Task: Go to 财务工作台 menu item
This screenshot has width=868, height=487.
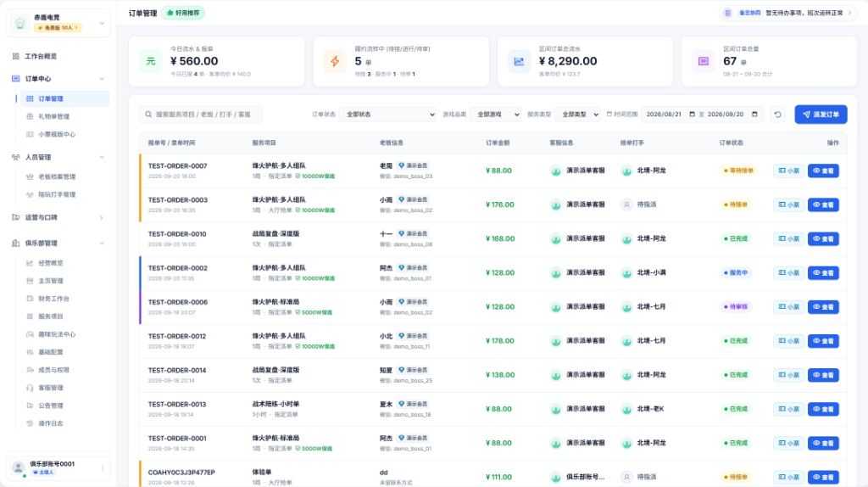Action: pyautogui.click(x=64, y=299)
